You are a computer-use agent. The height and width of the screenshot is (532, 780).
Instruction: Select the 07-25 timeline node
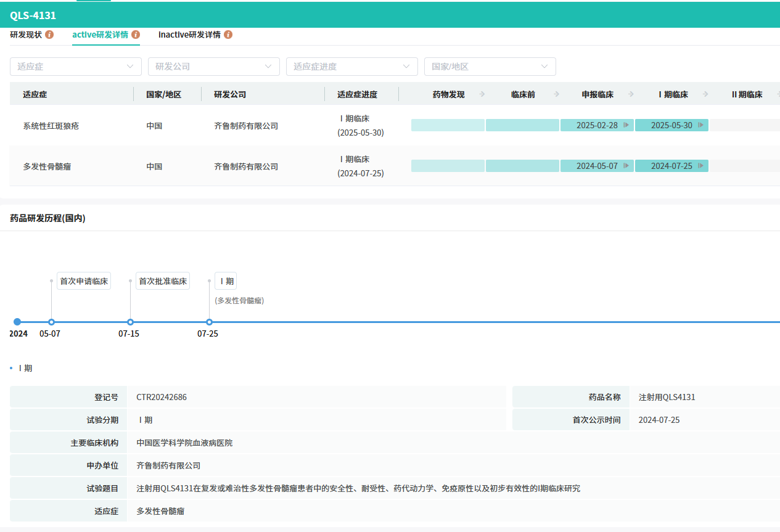click(x=209, y=322)
